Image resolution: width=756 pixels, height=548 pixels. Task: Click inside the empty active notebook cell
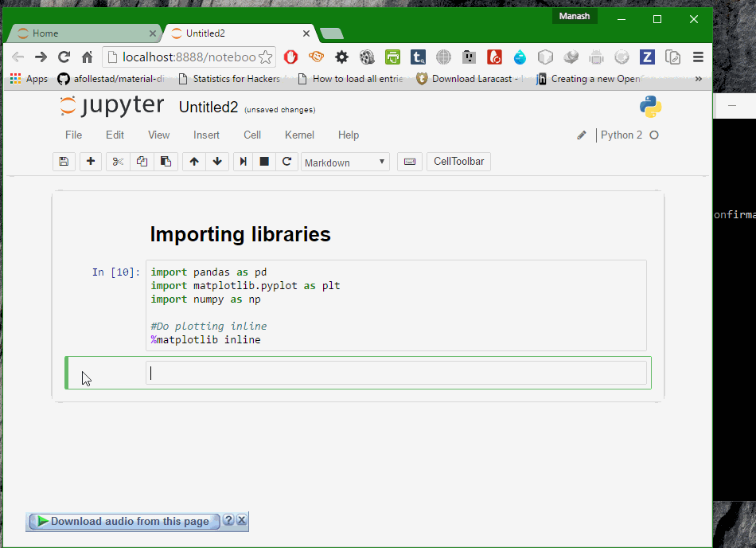pos(396,373)
